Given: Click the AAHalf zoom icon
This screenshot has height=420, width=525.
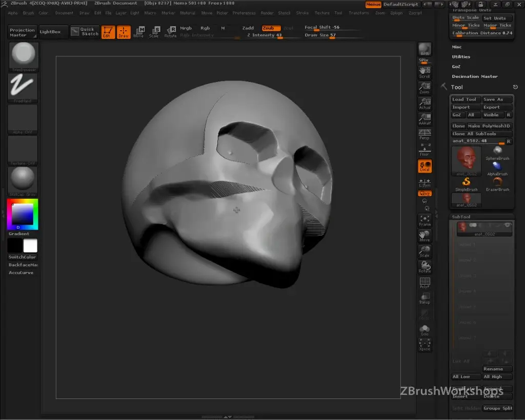Looking at the screenshot, I should tap(425, 119).
